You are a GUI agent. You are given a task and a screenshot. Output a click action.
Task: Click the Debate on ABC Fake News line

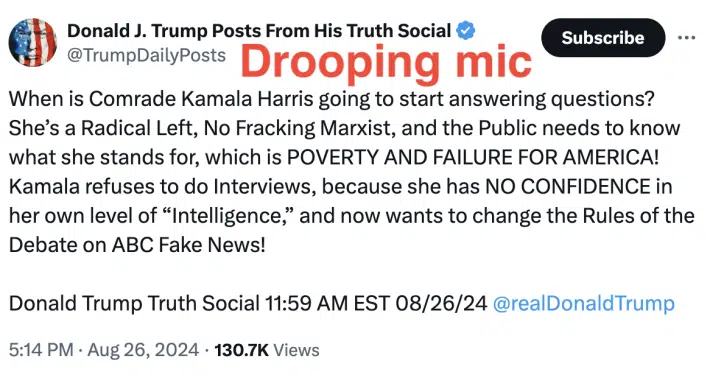click(x=137, y=245)
